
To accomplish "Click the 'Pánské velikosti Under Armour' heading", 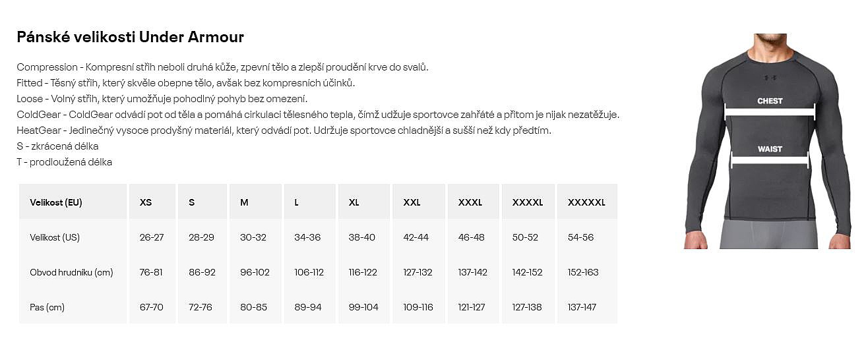I will click(x=130, y=37).
